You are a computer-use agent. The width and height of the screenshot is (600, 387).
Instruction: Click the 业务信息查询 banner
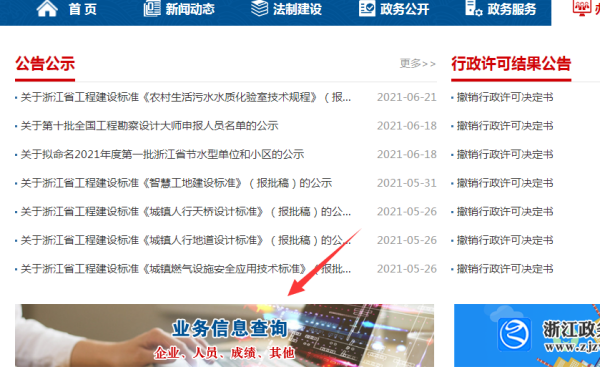224,335
